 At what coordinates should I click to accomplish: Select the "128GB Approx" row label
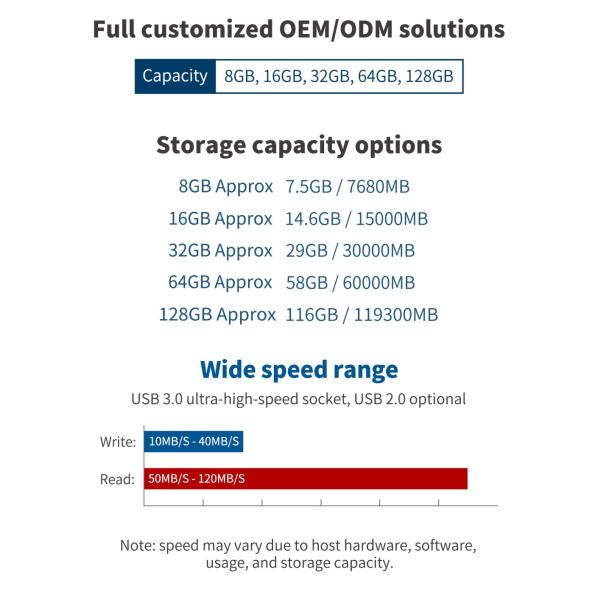217,315
